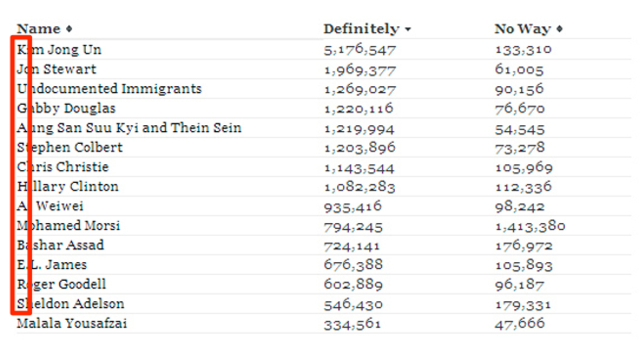This screenshot has height=360, width=640.
Task: Open Aung San Suu Kyi and Thein Sein
Action: point(129,128)
